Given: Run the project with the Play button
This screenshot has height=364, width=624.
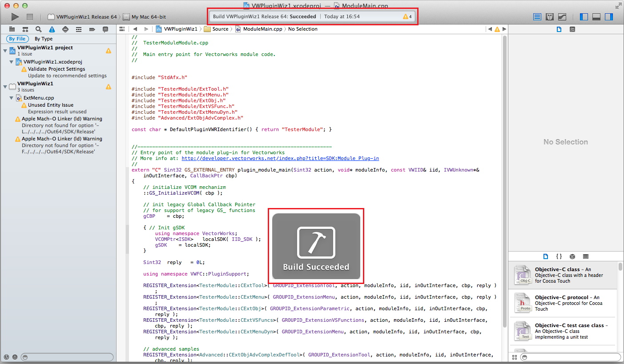Looking at the screenshot, I should [15, 17].
